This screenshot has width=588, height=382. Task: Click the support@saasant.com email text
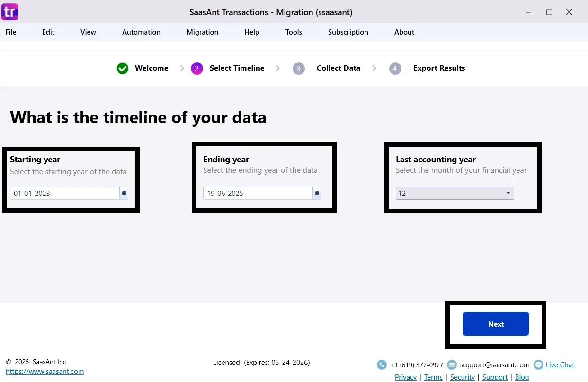point(495,365)
